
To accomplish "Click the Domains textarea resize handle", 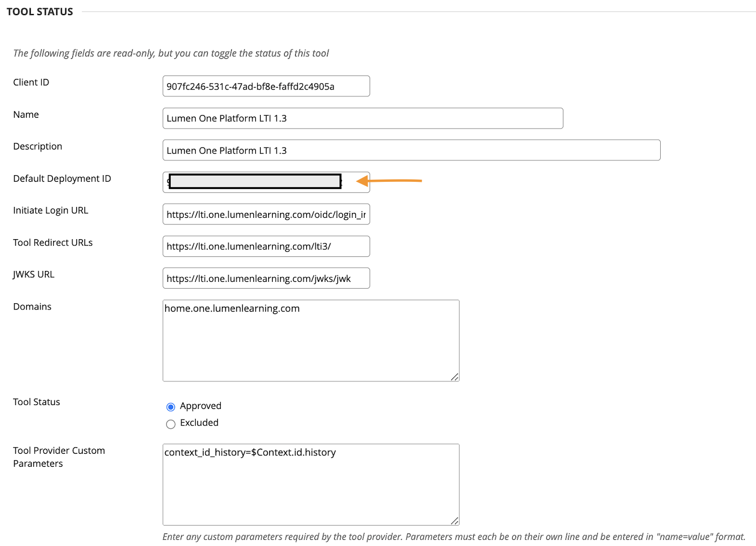I will pyautogui.click(x=456, y=377).
